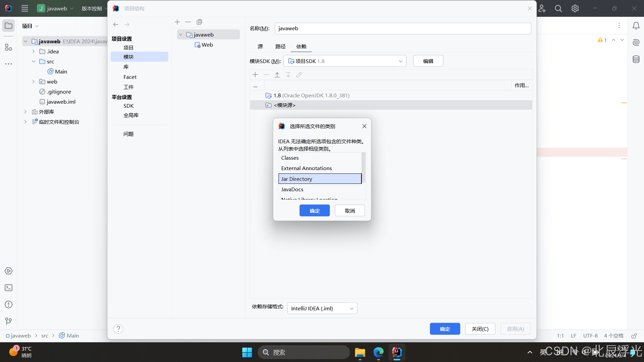644x362 pixels.
Task: Add a dependency with plus icon
Action: coord(255,74)
